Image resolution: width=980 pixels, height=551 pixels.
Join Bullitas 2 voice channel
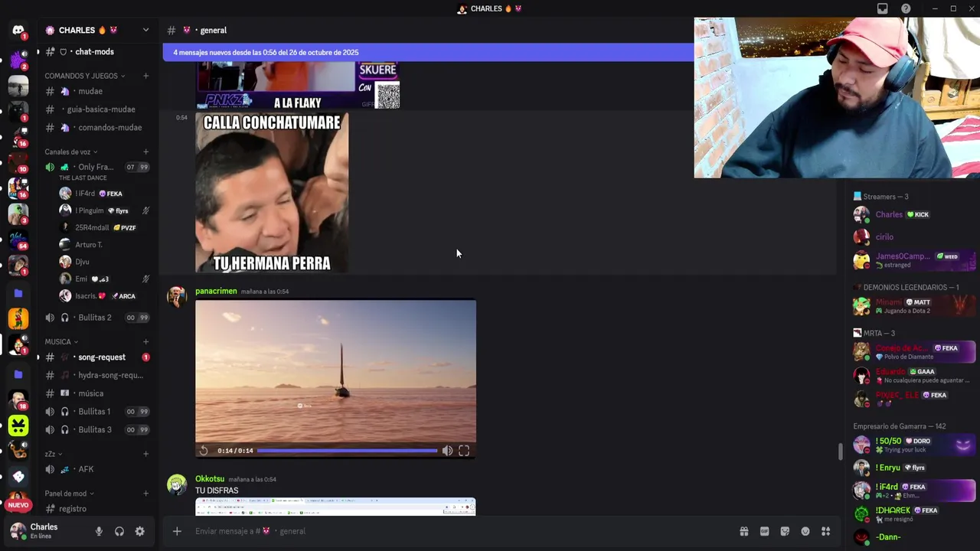tap(97, 318)
